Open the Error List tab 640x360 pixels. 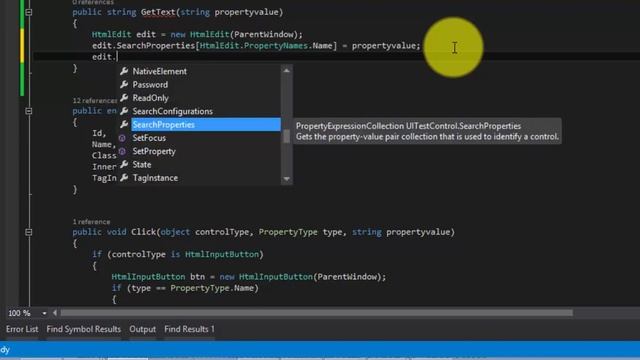click(22, 329)
